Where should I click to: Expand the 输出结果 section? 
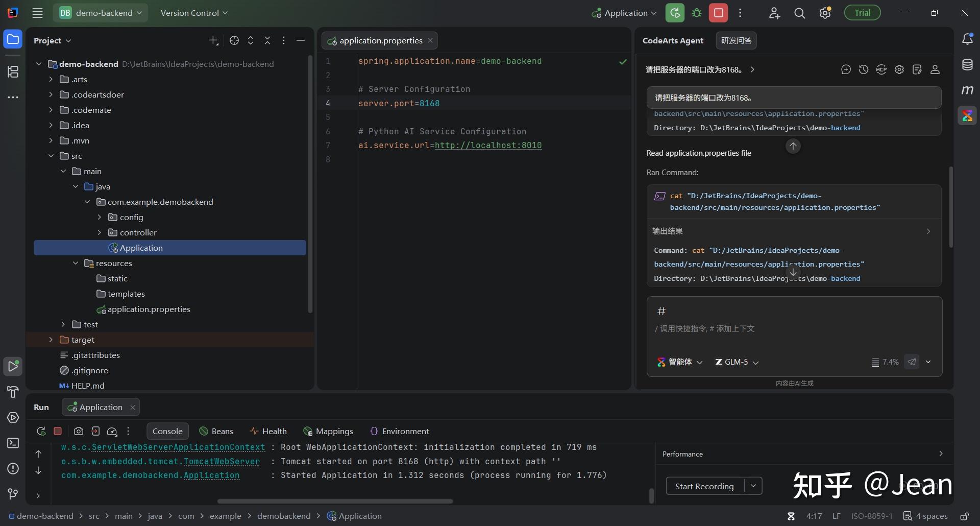tap(928, 231)
